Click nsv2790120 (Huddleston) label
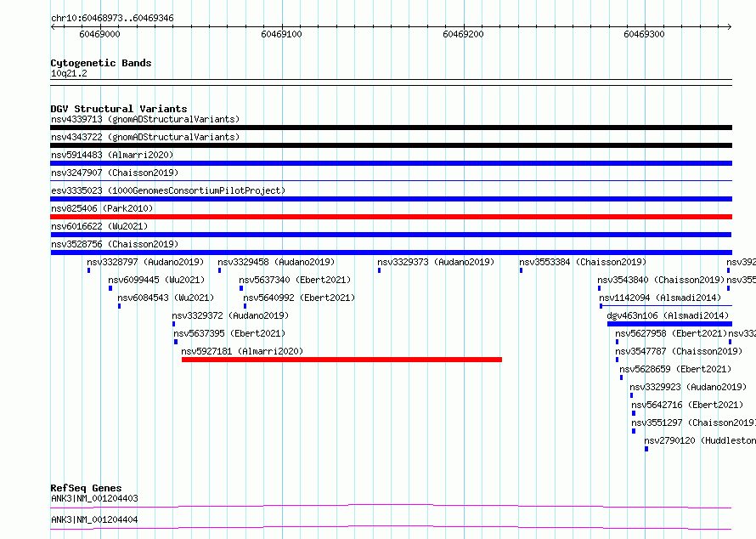The width and height of the screenshot is (756, 539). pyautogui.click(x=700, y=440)
